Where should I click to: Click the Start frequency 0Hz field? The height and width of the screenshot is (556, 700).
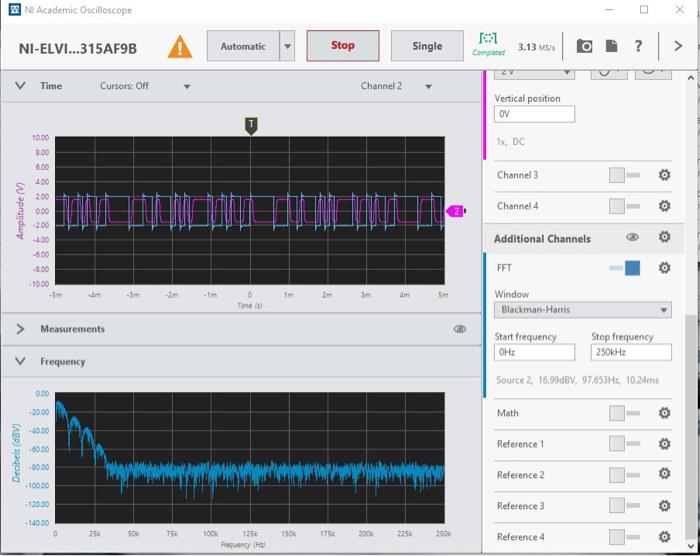[x=534, y=352]
